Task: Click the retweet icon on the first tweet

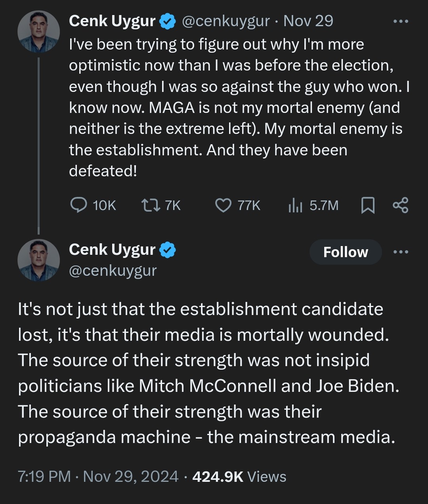Action: [151, 205]
